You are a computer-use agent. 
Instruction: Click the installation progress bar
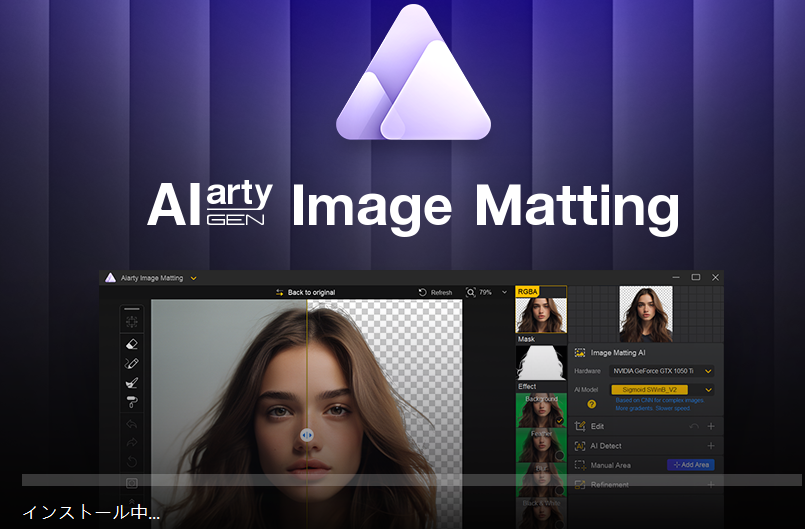(x=411, y=480)
